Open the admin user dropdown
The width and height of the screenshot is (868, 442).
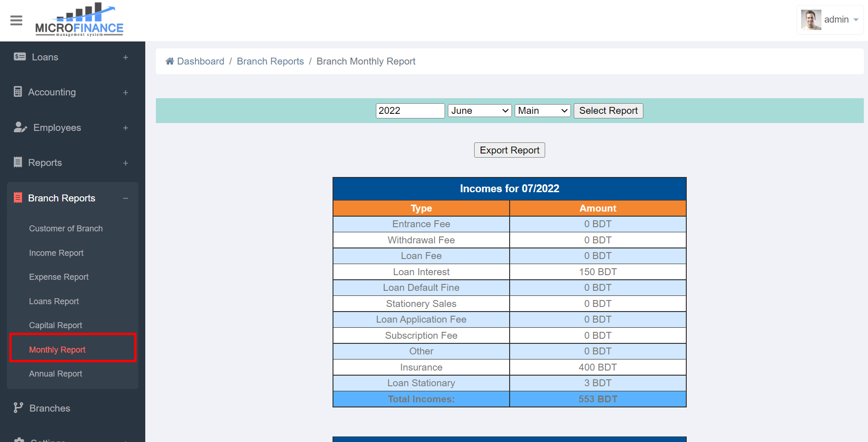pyautogui.click(x=830, y=20)
